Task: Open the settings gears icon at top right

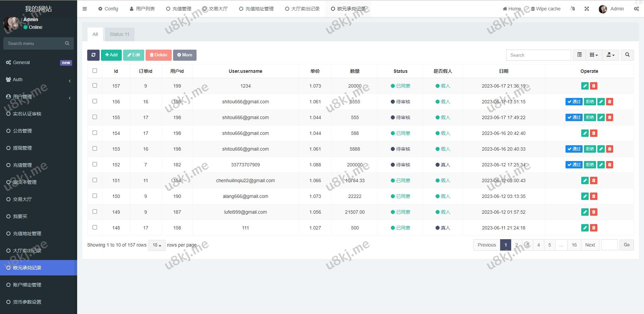Action: (636, 9)
